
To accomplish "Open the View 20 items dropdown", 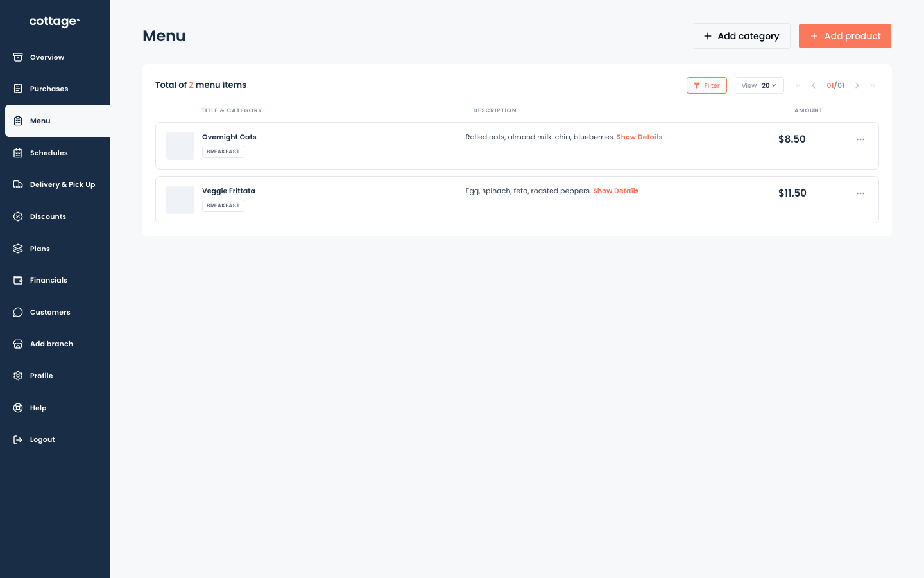I will 759,85.
